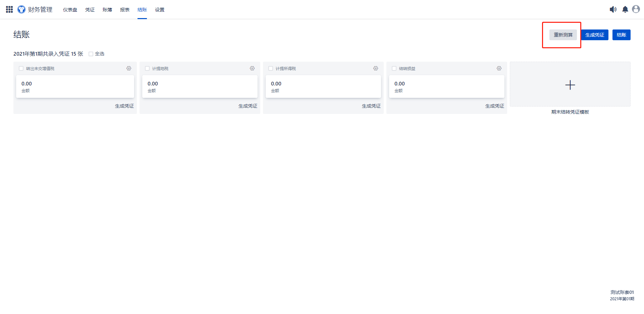Open settings gear for 计提地税 card
644x314 pixels.
252,68
